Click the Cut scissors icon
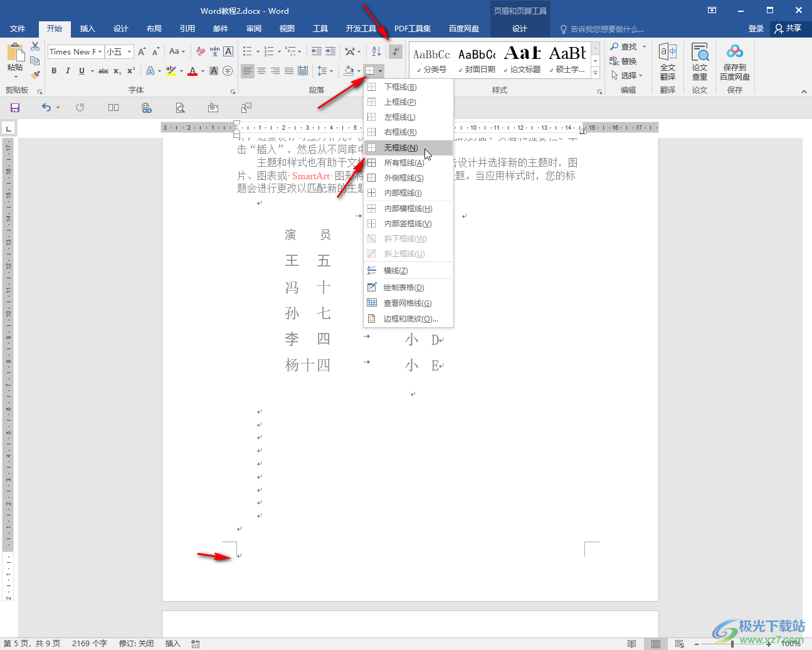This screenshot has height=650, width=812. point(35,46)
